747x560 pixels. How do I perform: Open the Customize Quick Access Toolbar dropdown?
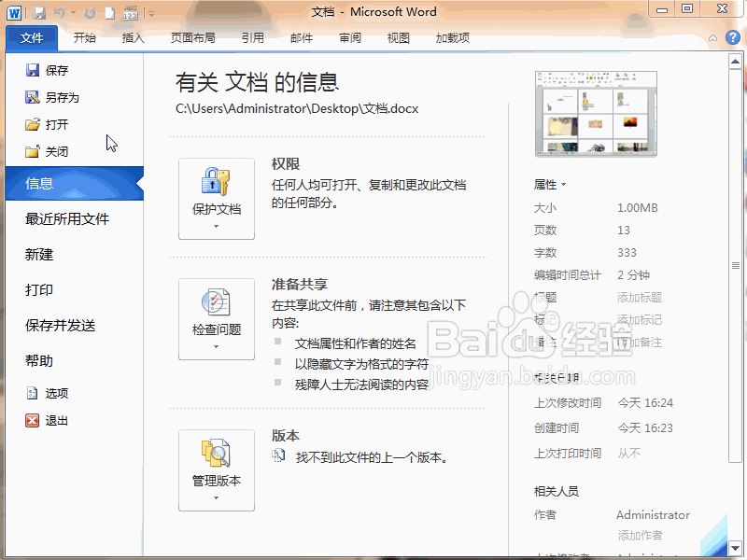[x=152, y=12]
